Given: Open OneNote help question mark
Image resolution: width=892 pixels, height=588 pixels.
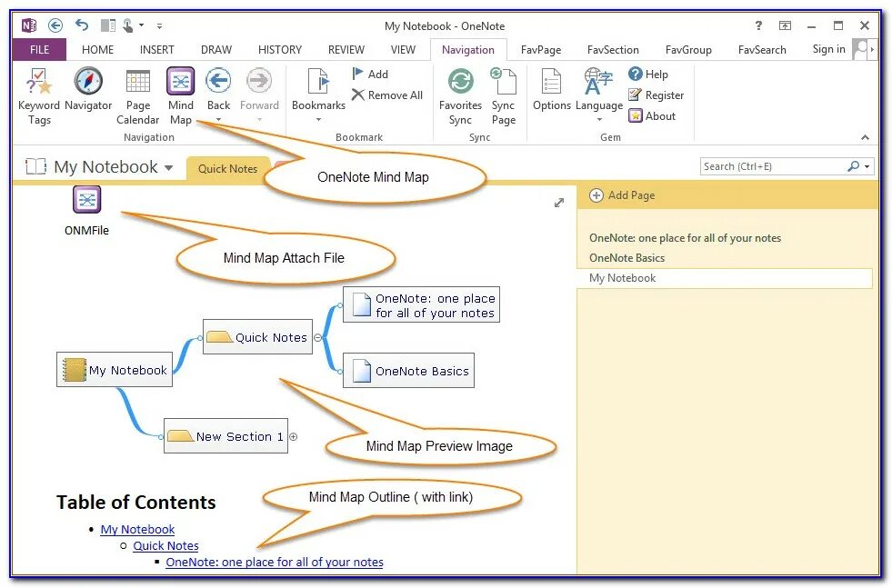Looking at the screenshot, I should click(758, 25).
